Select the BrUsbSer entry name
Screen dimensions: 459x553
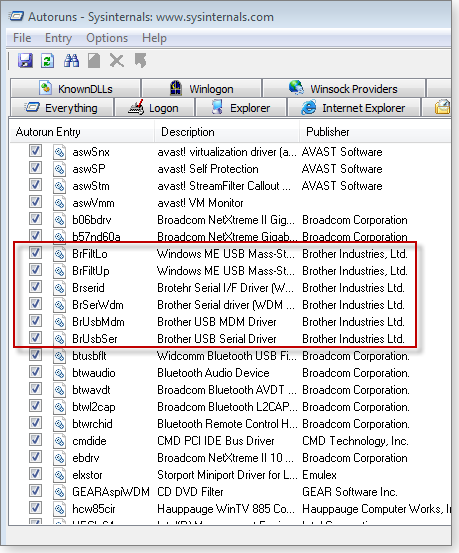(x=95, y=339)
